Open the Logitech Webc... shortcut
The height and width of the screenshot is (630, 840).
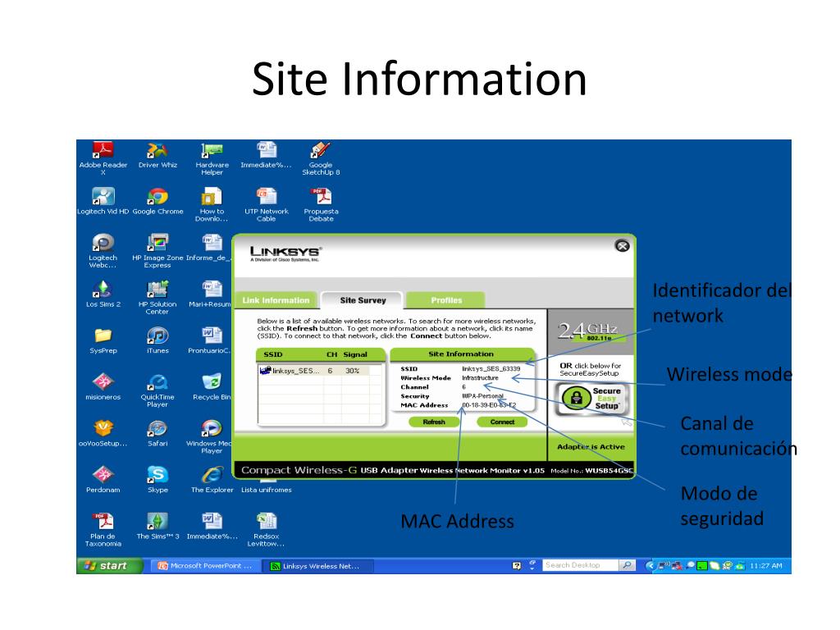103,251
